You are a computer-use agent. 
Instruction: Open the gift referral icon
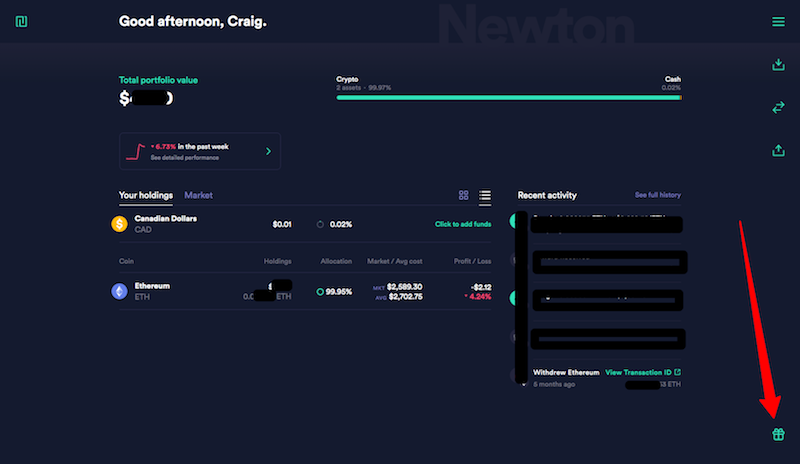coord(778,434)
